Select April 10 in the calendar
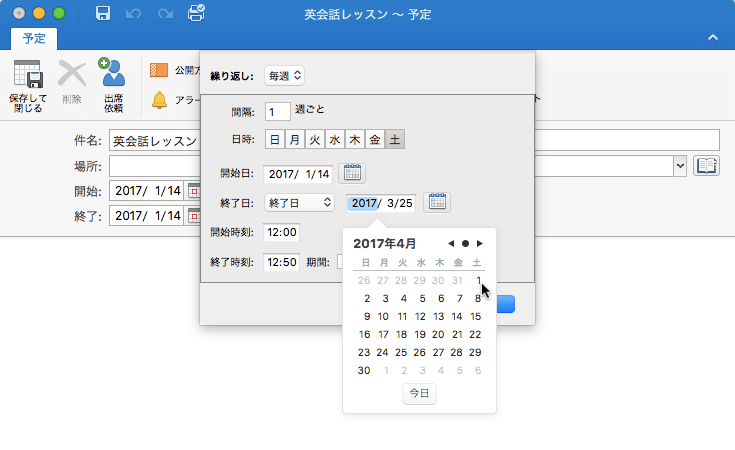 click(x=383, y=316)
